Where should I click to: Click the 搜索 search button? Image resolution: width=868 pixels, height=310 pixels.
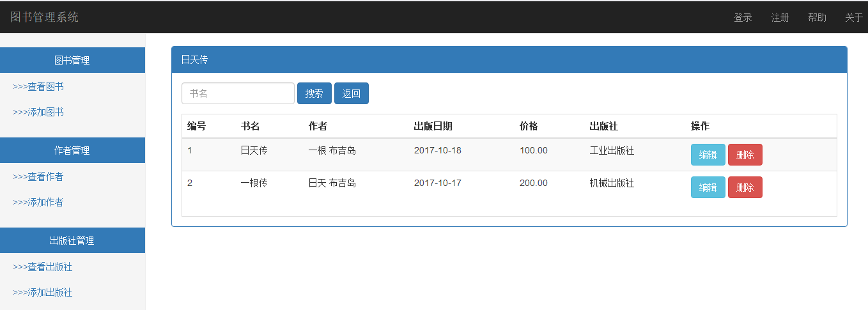coord(314,93)
